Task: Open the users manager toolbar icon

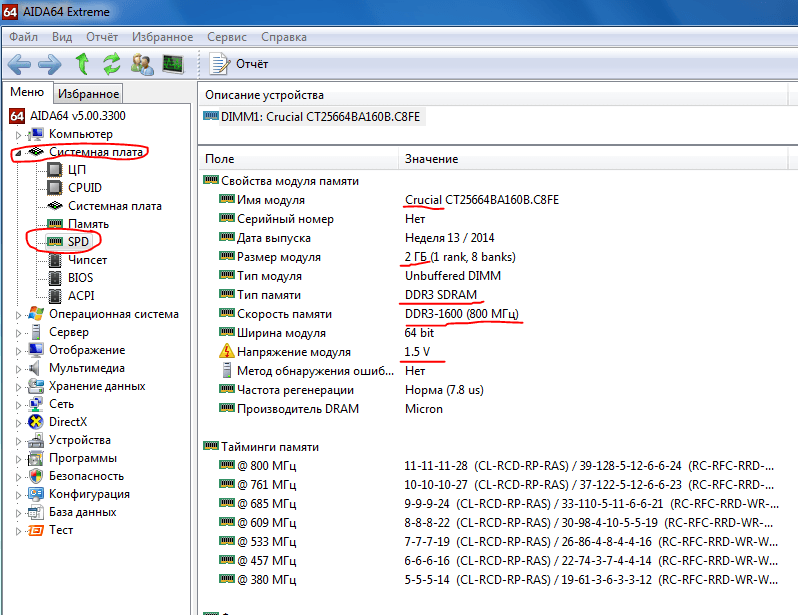Action: [142, 64]
